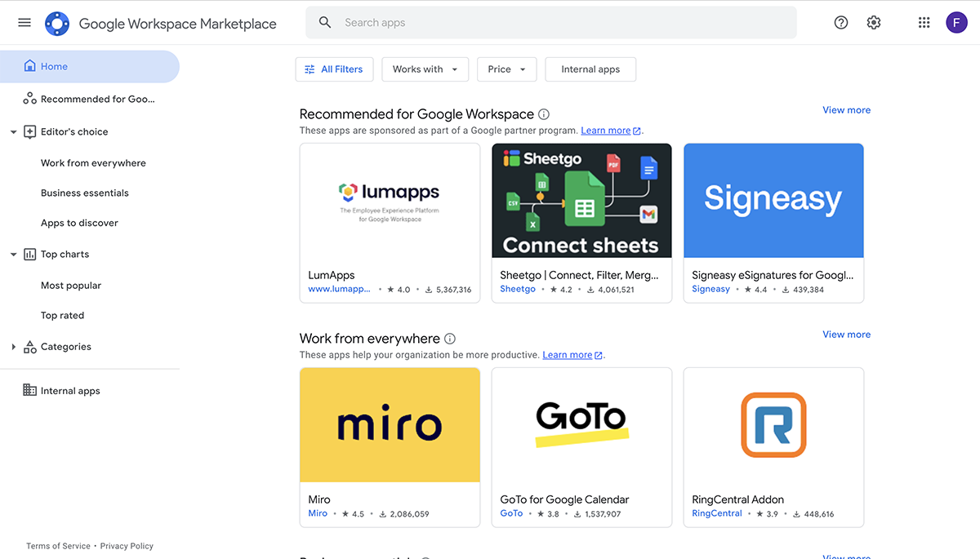The width and height of the screenshot is (980, 559).
Task: Collapse the Editor's choice section
Action: 13,132
